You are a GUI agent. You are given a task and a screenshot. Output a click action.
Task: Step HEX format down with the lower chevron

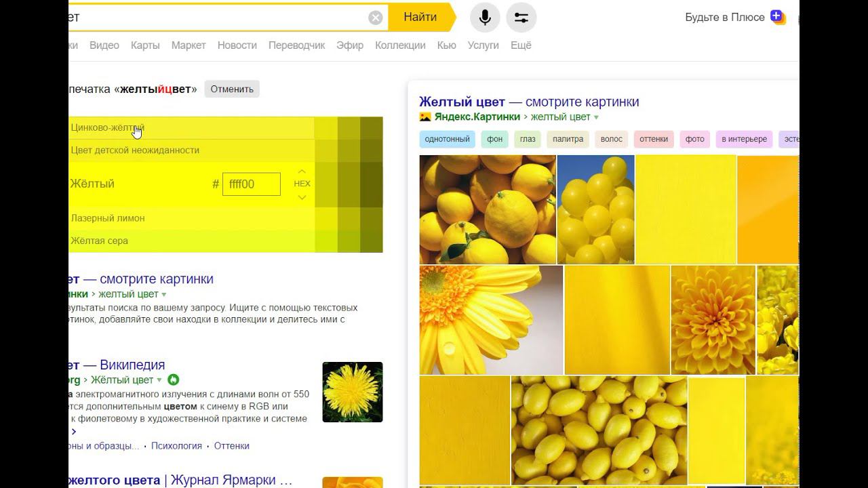[302, 197]
